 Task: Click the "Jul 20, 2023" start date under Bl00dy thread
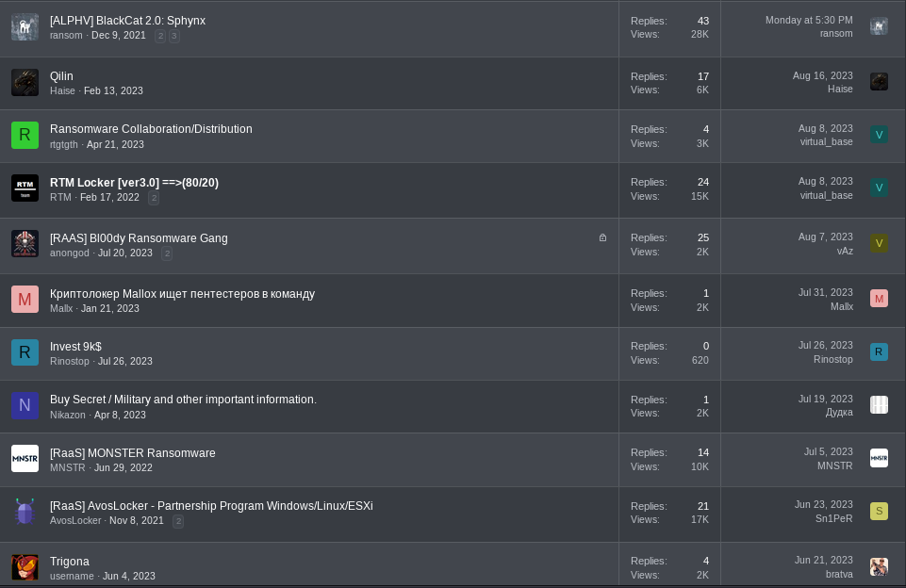125,253
